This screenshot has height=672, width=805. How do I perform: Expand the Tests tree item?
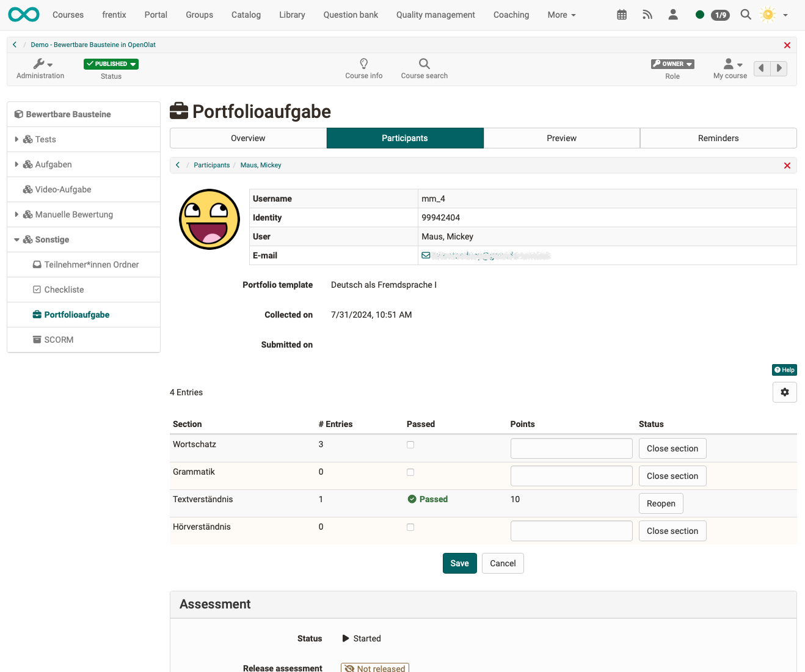tap(16, 139)
